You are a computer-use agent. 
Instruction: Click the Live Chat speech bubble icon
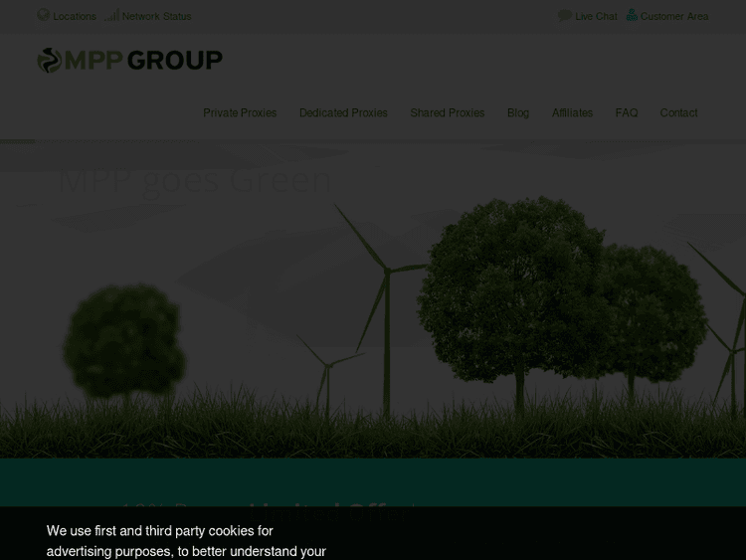(x=564, y=15)
